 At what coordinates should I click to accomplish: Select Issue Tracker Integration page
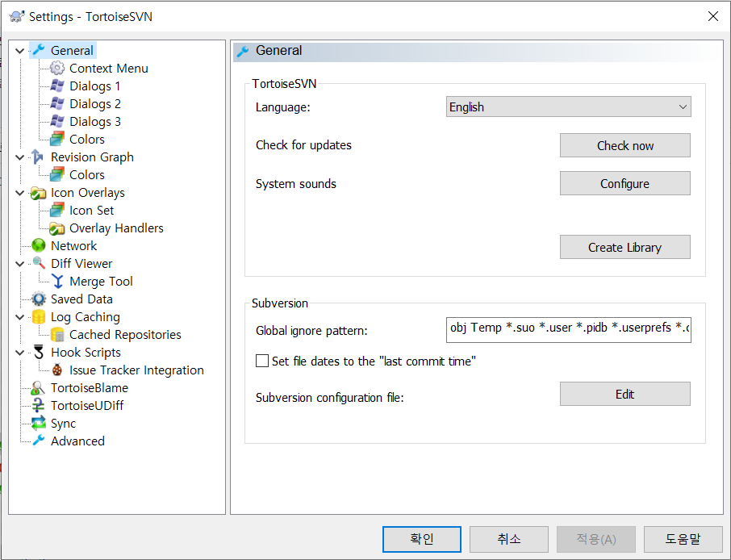pos(136,370)
